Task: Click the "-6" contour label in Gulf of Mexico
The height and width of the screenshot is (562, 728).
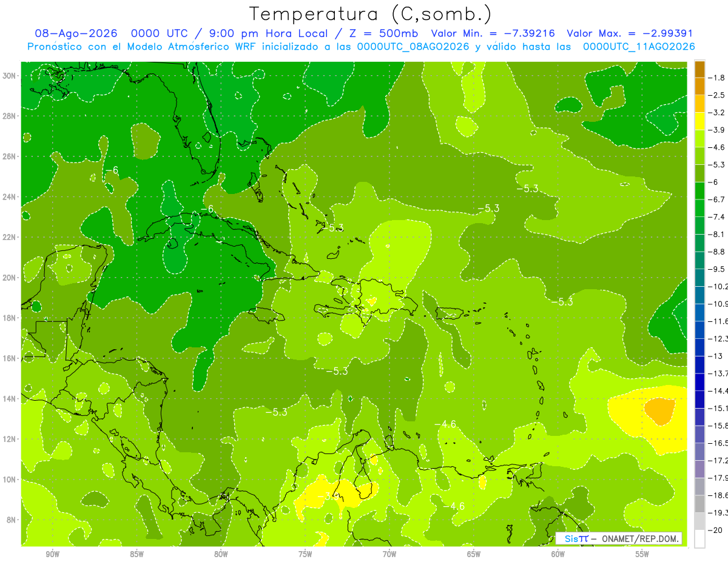Action: (x=111, y=170)
